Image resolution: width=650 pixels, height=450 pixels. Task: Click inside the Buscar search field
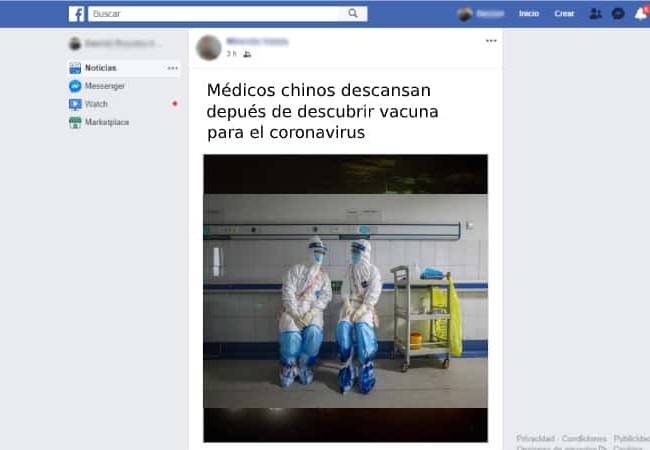[x=214, y=14]
